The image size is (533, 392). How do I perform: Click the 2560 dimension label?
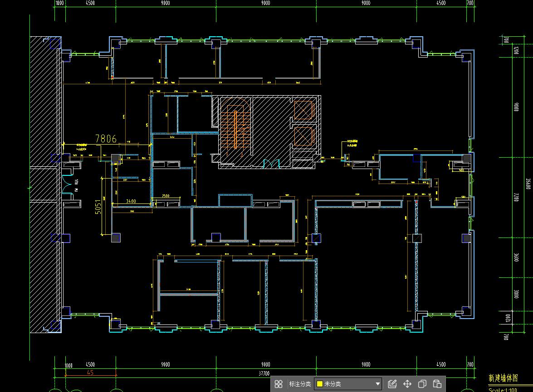(x=166, y=196)
